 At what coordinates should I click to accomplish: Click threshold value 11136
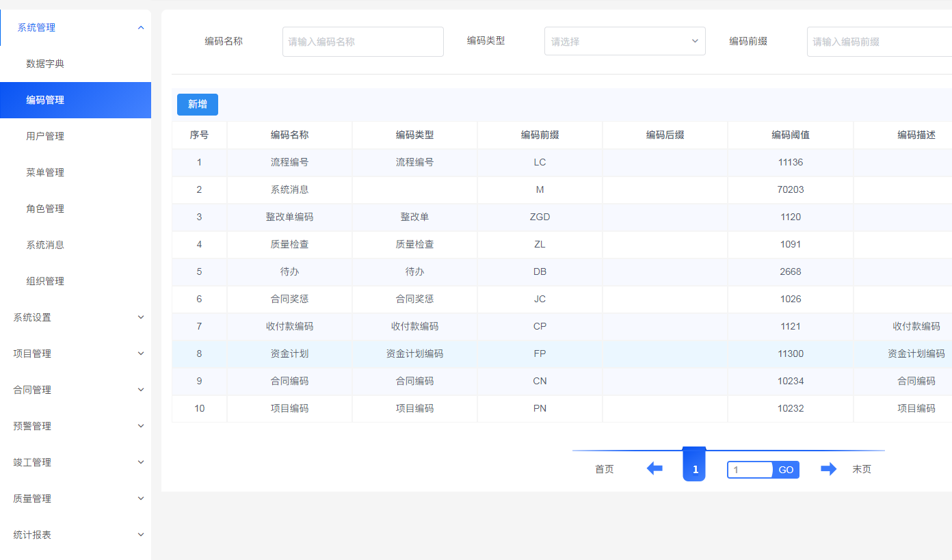pyautogui.click(x=791, y=162)
